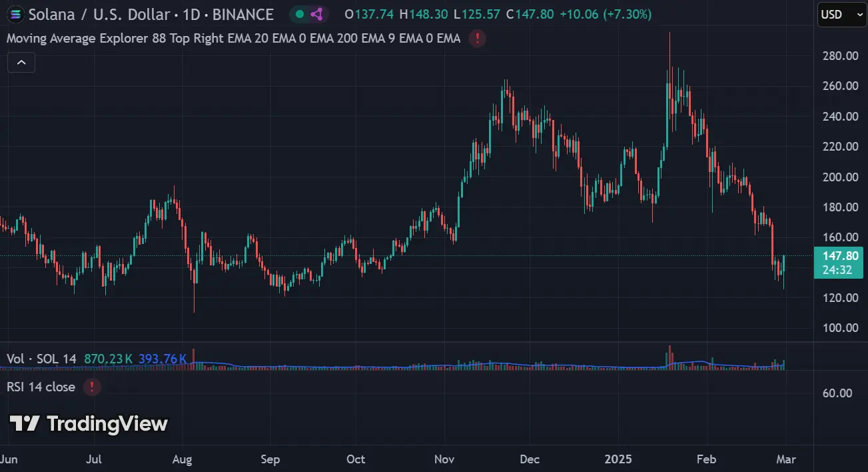
Task: Open the share chart icon
Action: coord(316,14)
